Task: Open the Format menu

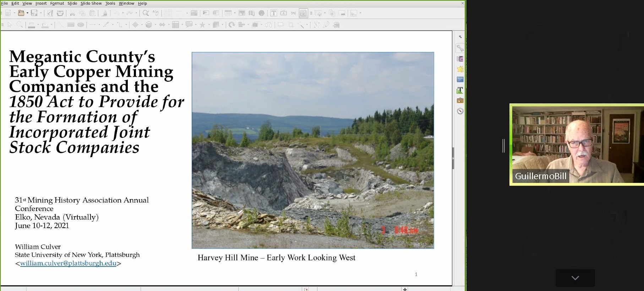Action: (57, 3)
